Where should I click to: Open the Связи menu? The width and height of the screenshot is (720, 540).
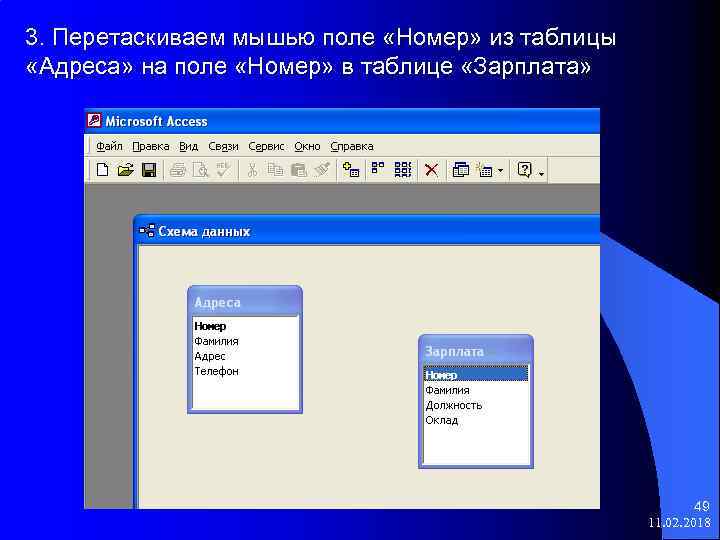pos(223,146)
